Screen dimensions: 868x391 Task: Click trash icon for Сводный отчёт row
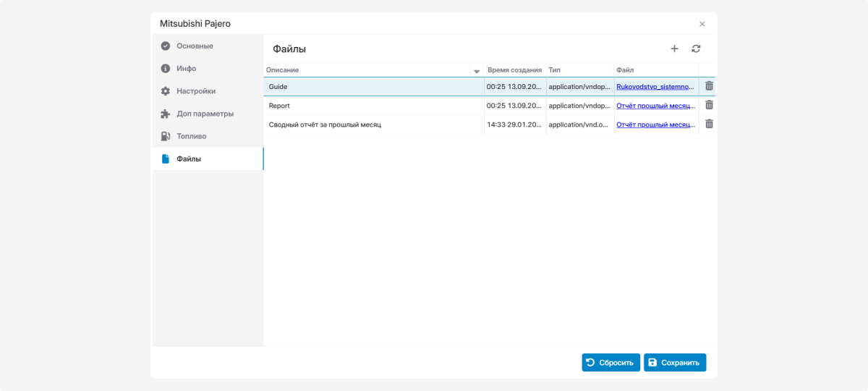(x=709, y=124)
